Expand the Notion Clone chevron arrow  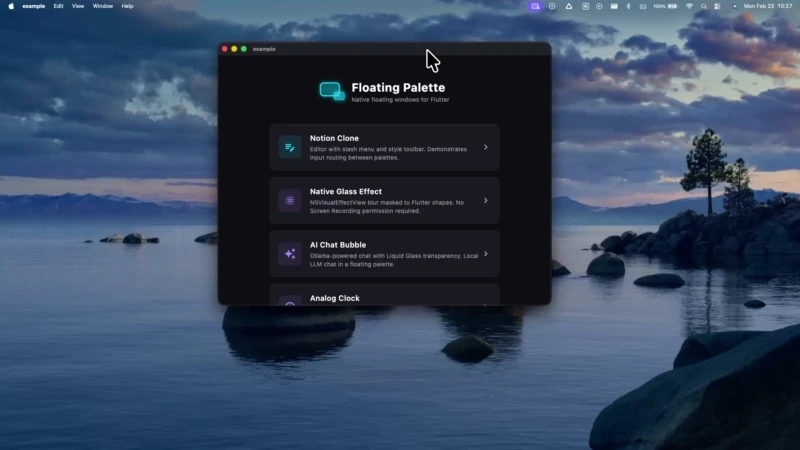(x=486, y=147)
